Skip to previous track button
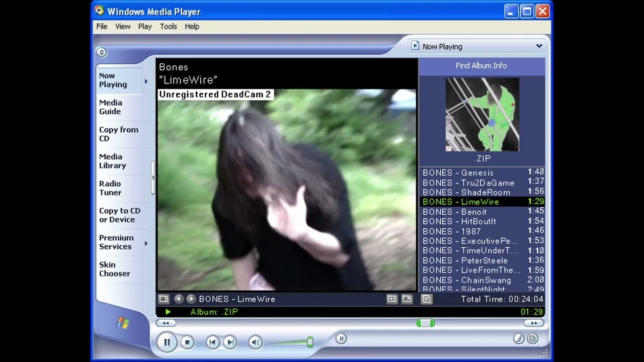This screenshot has width=644, height=362. tap(213, 342)
